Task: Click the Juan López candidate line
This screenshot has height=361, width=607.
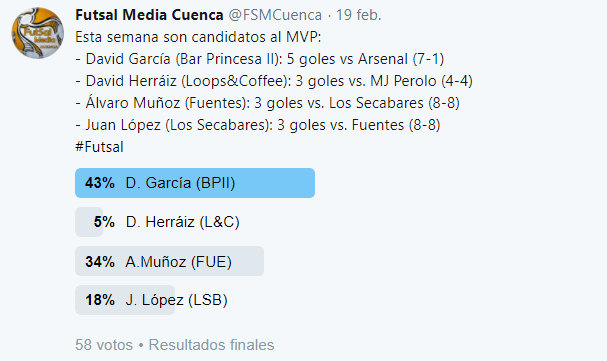Action: (x=257, y=125)
